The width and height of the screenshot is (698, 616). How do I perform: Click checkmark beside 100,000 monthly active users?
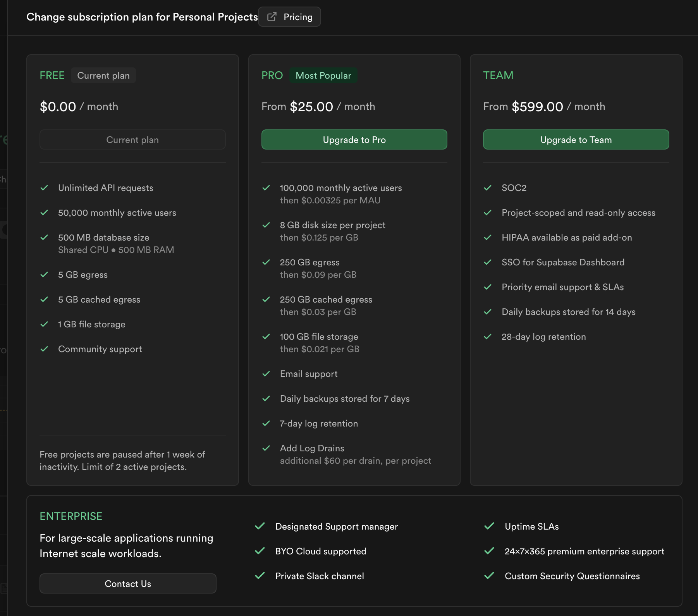click(x=266, y=188)
